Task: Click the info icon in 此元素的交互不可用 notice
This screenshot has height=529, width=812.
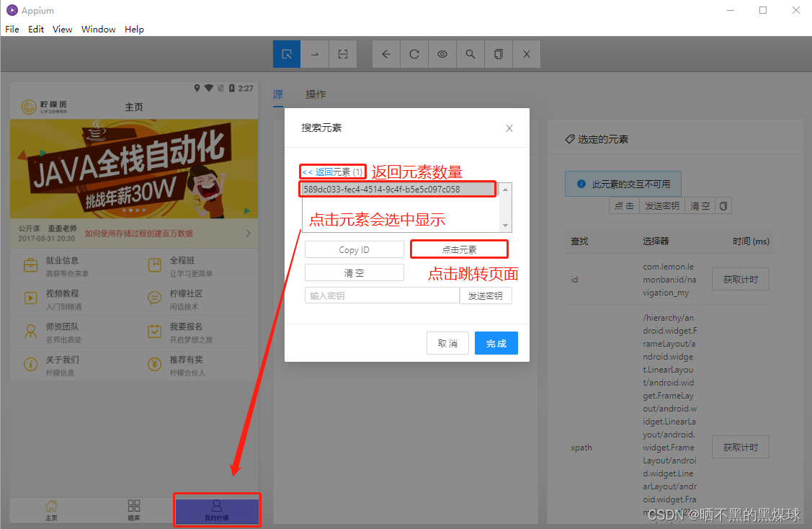Action: click(x=581, y=184)
